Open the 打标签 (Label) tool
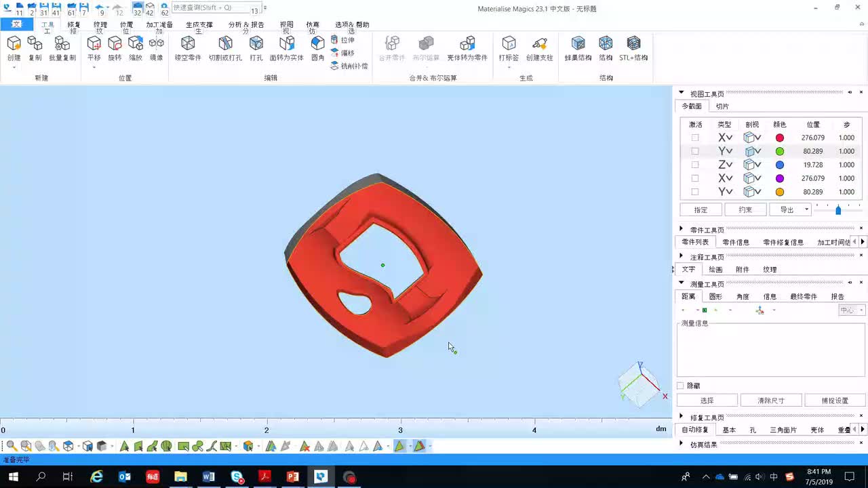 (509, 49)
